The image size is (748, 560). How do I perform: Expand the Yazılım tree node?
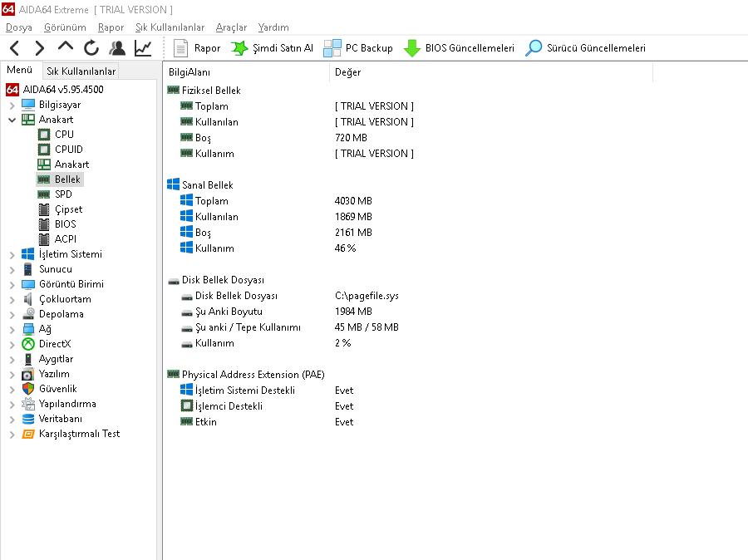coord(12,375)
